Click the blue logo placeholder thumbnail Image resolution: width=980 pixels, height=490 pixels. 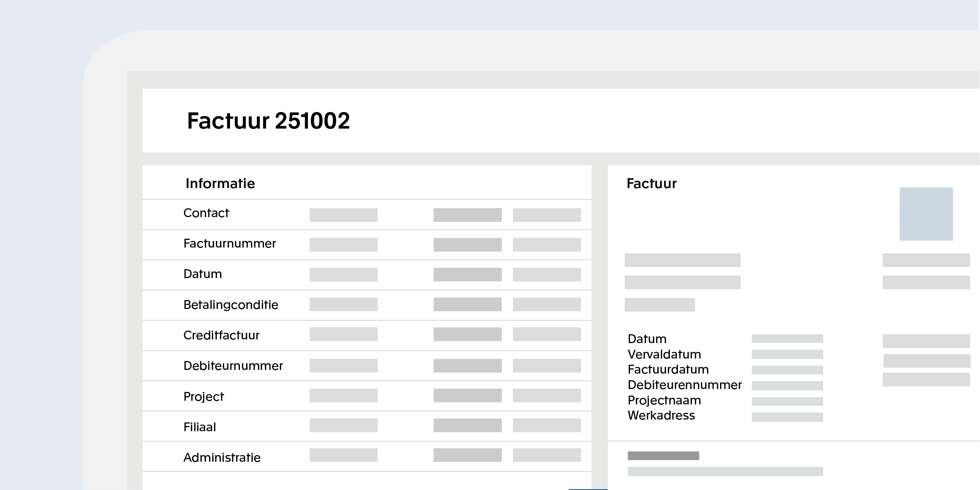pos(926,214)
